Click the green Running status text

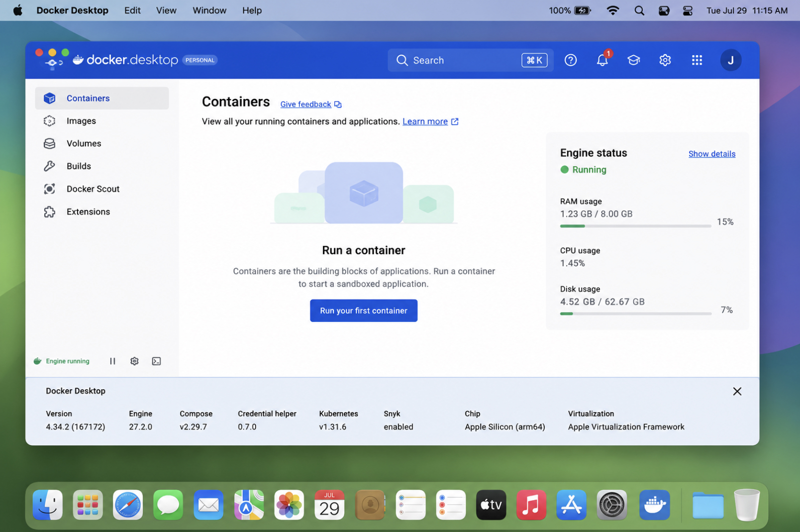[590, 170]
